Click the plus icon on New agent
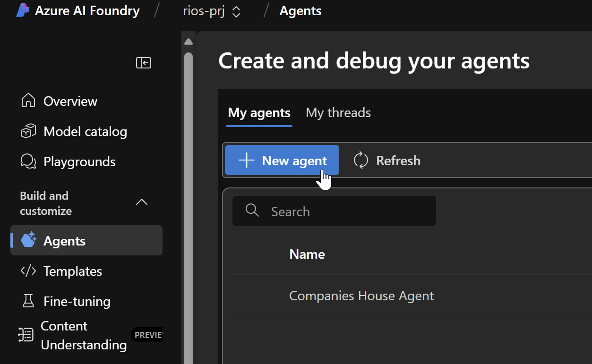 (x=246, y=161)
